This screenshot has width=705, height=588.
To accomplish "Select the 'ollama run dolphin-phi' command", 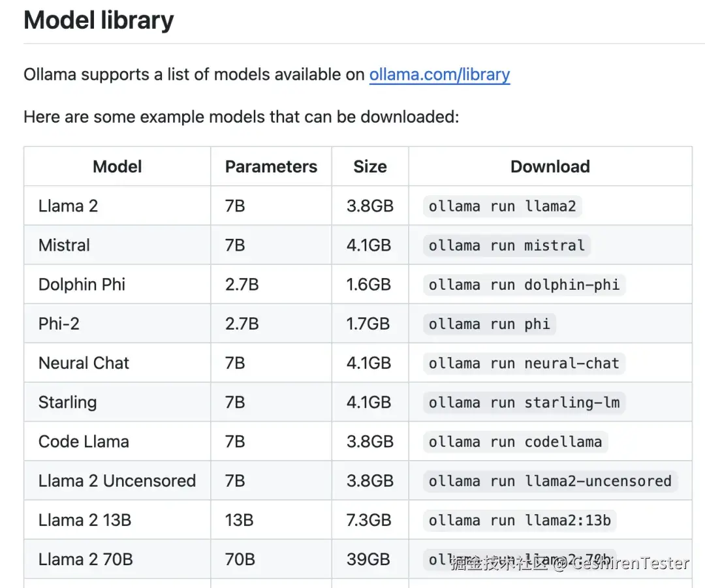I will 524,285.
